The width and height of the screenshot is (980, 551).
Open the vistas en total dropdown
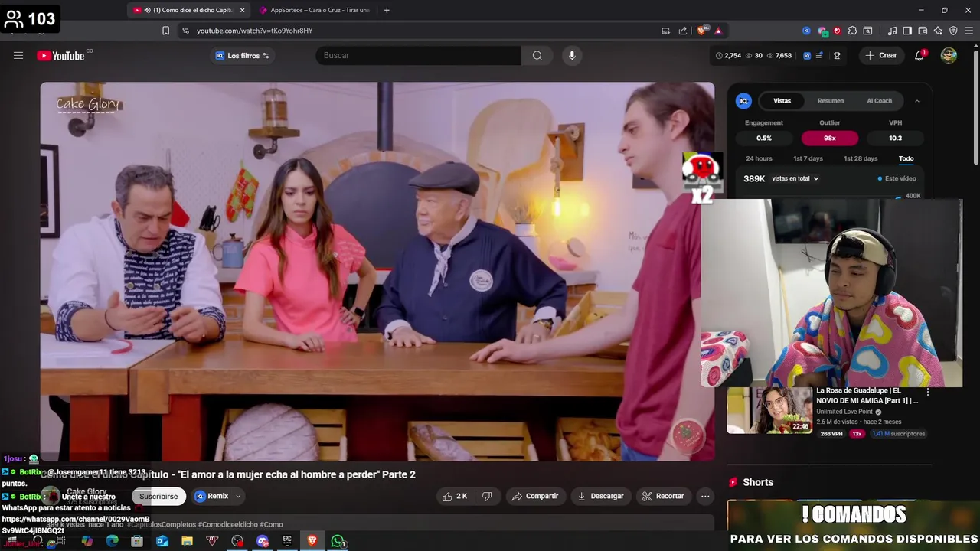[795, 178]
